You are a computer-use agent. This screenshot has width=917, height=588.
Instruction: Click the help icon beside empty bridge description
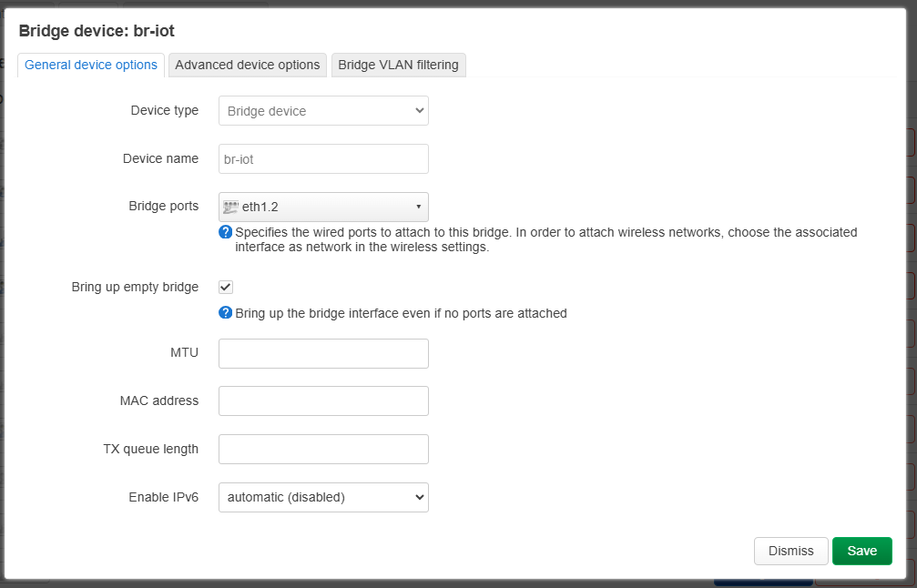click(226, 313)
